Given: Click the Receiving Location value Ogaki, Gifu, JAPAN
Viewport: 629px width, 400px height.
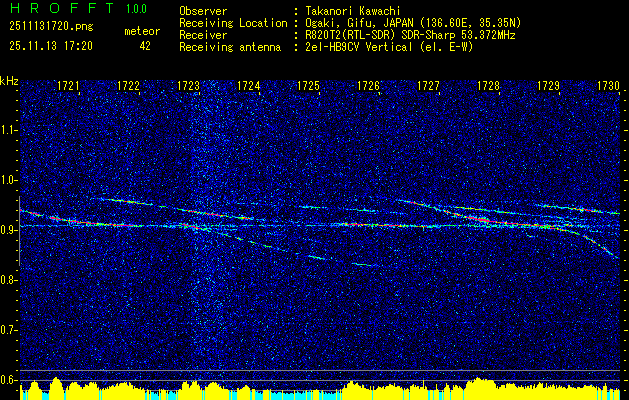Looking at the screenshot, I should pos(362,23).
